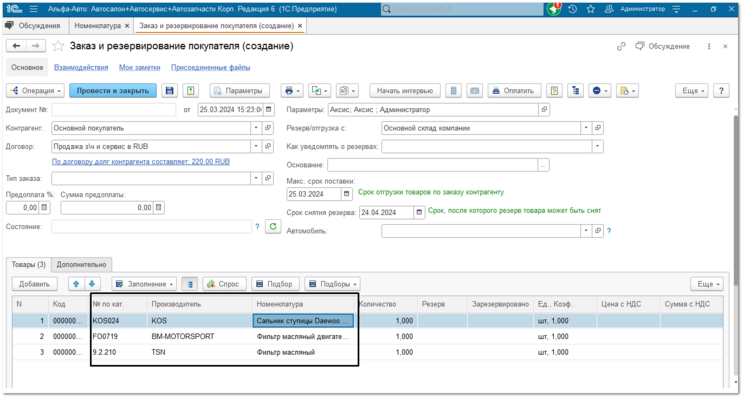The image size is (743, 398).
Task: Switch to the Обсуждения tab
Action: click(x=33, y=26)
